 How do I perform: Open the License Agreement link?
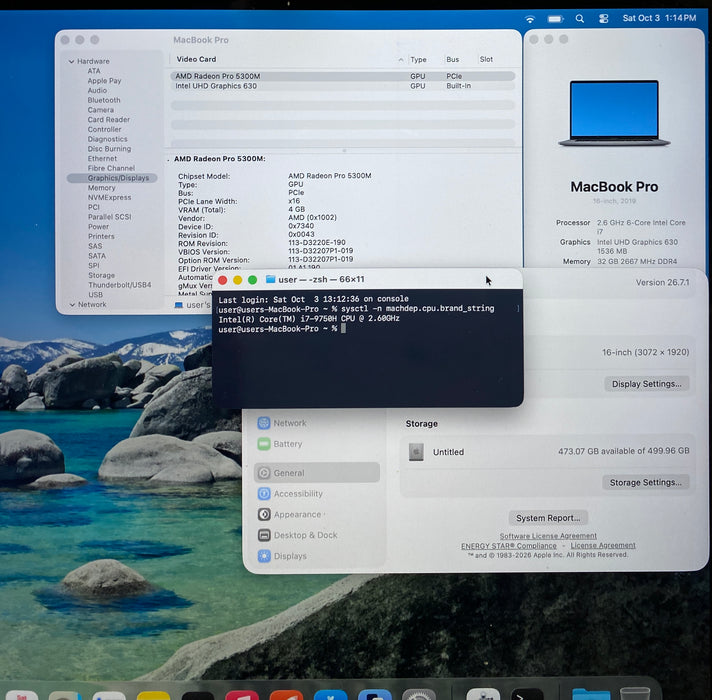coord(603,545)
